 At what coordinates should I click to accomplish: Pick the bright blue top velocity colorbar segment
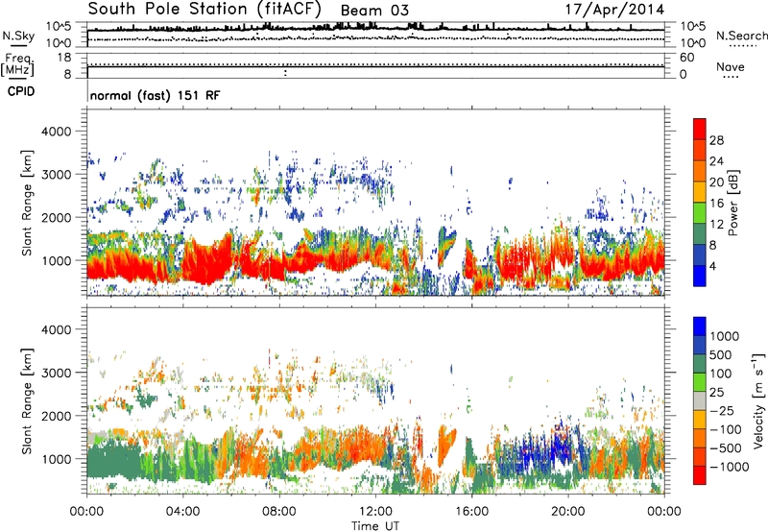tap(700, 326)
